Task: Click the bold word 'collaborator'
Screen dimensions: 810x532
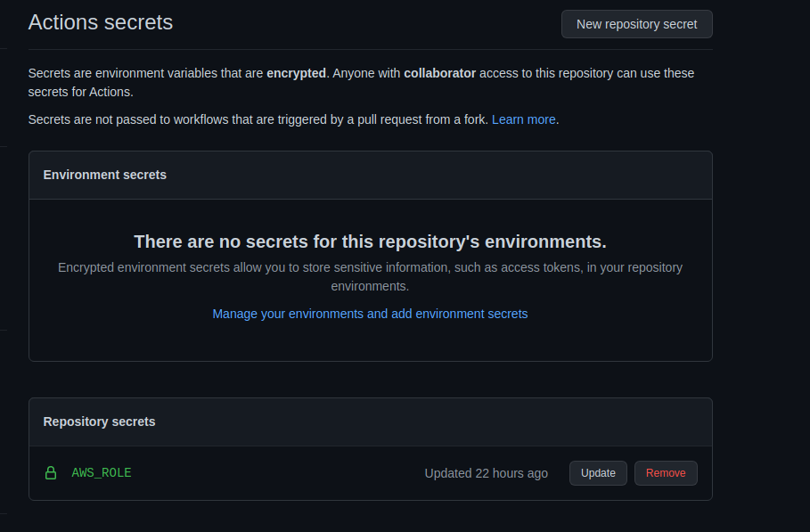Action: [x=439, y=73]
